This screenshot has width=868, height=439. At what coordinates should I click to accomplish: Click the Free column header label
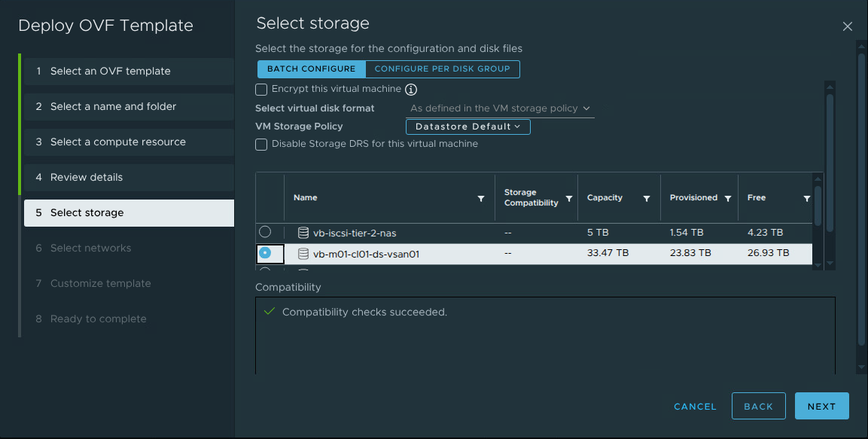[x=757, y=197]
